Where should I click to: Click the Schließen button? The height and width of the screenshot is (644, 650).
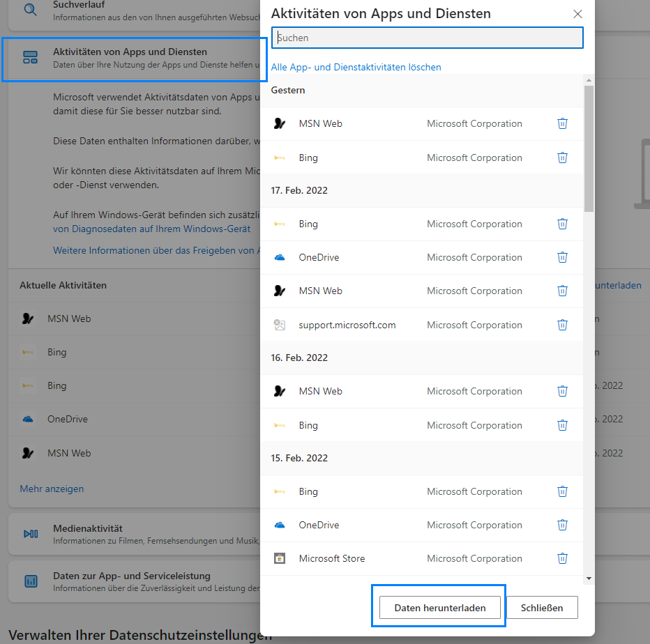[x=542, y=608]
